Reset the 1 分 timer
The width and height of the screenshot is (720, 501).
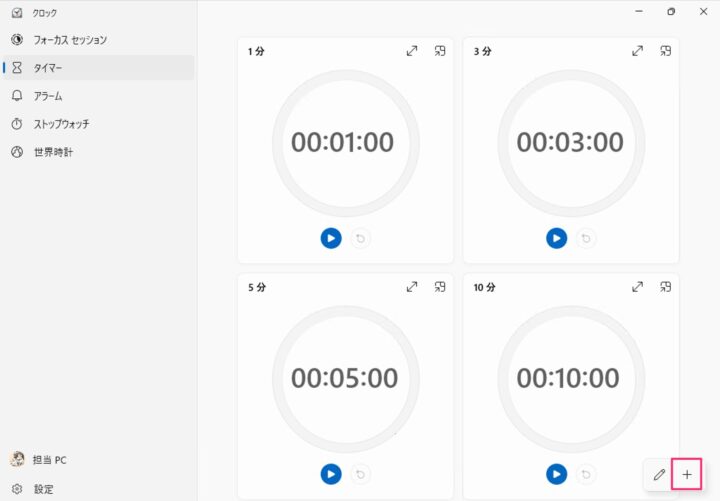(x=361, y=238)
